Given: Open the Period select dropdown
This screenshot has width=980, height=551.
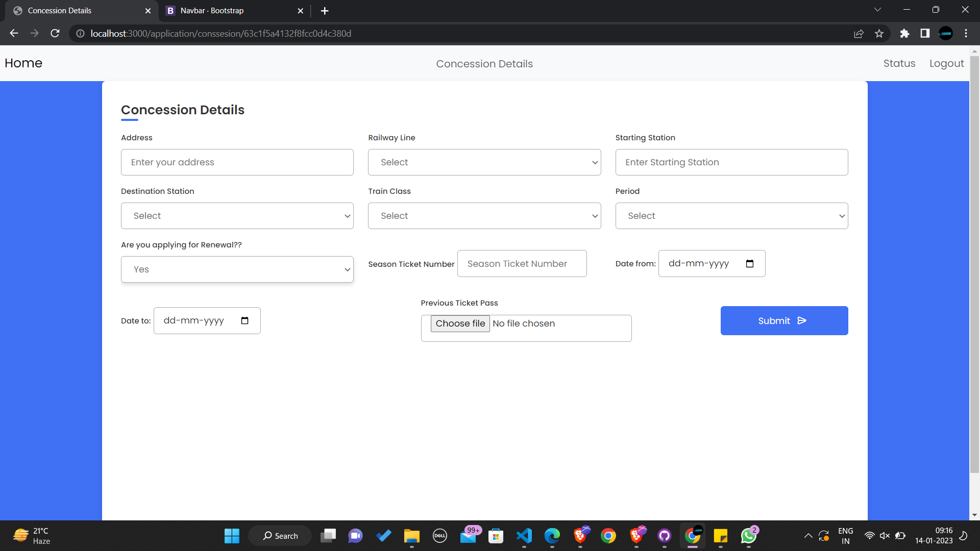Looking at the screenshot, I should (x=731, y=216).
